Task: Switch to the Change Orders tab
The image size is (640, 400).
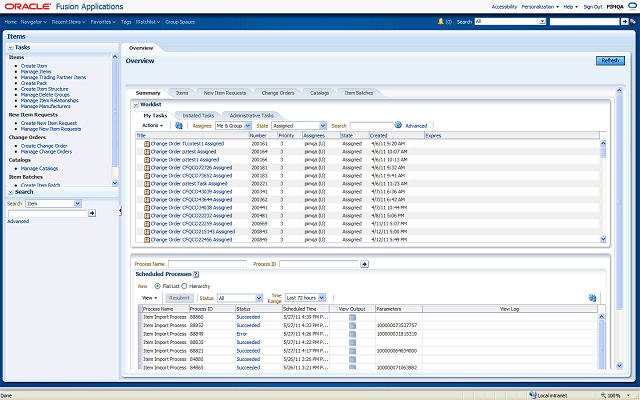Action: pyautogui.click(x=277, y=93)
